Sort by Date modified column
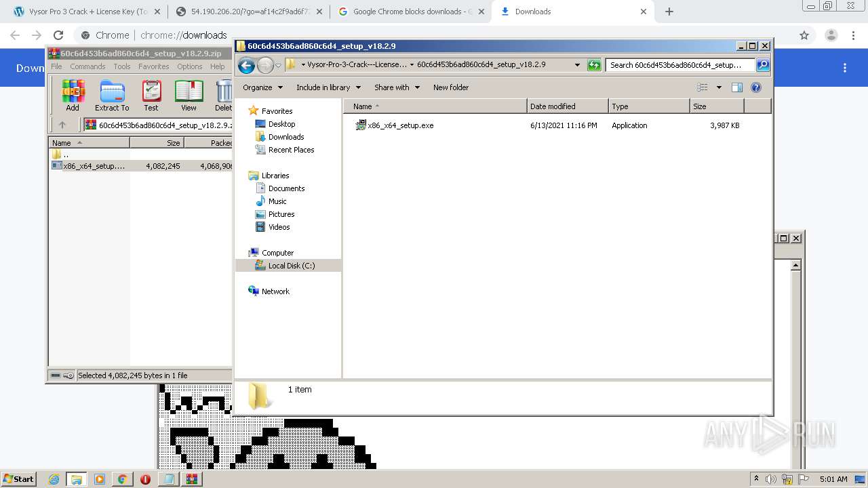Screen dimensions: 868x488 tap(568, 106)
